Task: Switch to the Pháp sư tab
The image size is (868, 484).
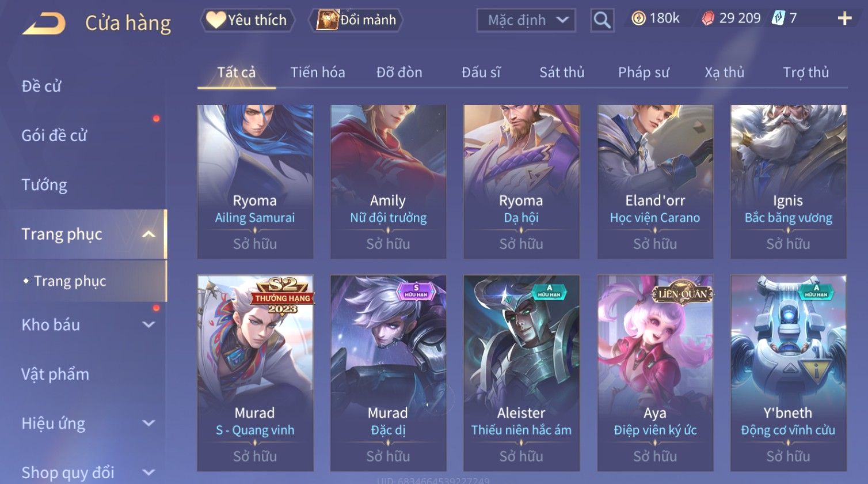Action: pyautogui.click(x=644, y=73)
